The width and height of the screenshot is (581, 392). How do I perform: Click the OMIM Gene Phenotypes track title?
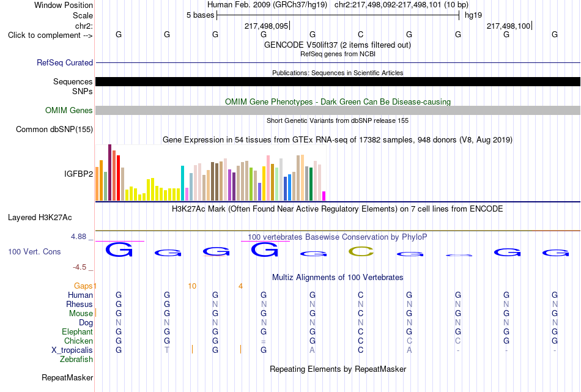pyautogui.click(x=338, y=102)
